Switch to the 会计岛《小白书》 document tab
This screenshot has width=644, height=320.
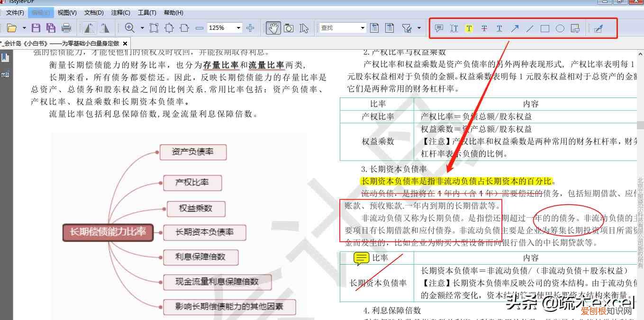[57, 42]
